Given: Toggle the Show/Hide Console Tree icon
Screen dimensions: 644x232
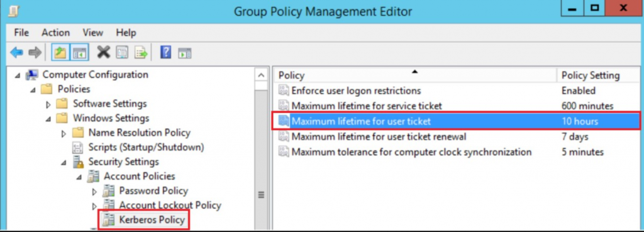Looking at the screenshot, I should click(x=80, y=53).
